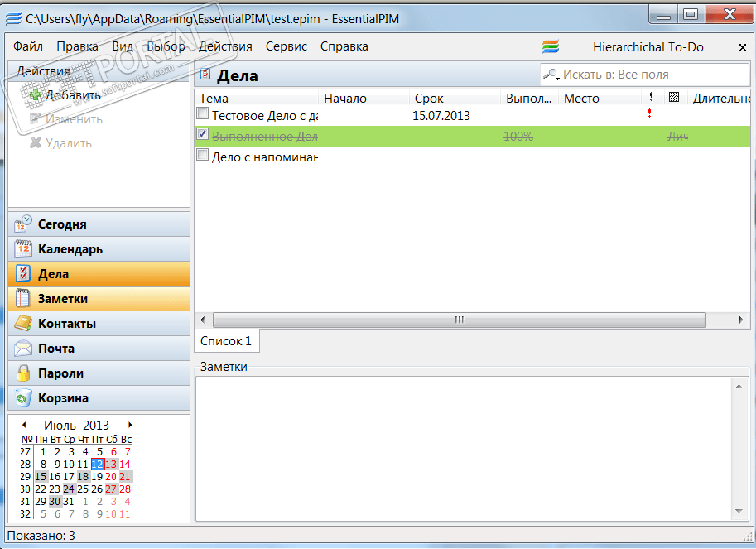Open the Корзина section
756x549 pixels.
(99, 398)
